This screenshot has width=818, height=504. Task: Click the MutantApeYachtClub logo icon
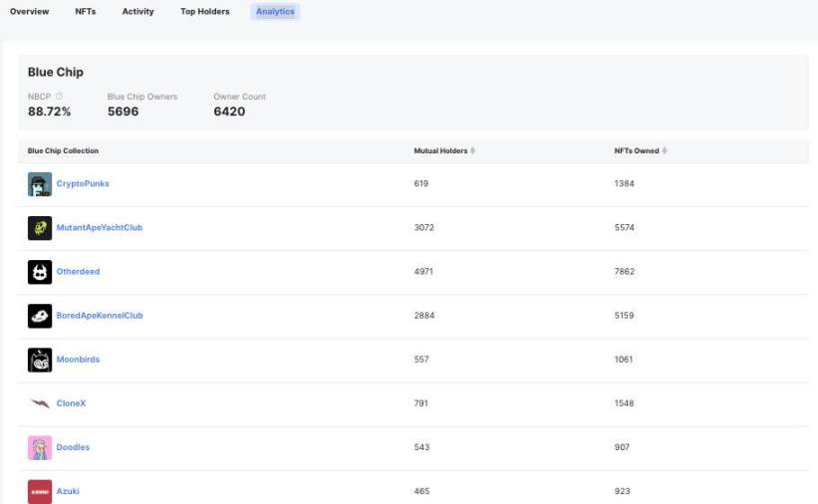pos(40,228)
